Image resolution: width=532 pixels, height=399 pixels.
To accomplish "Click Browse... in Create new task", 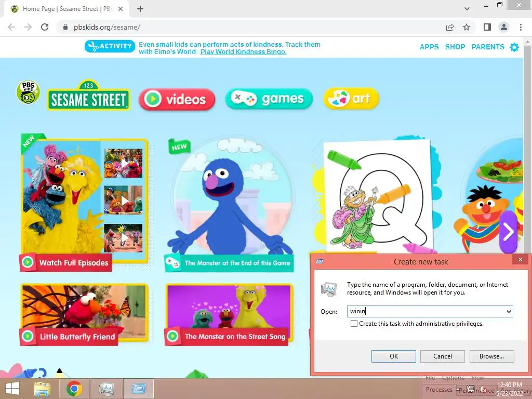I will (491, 356).
